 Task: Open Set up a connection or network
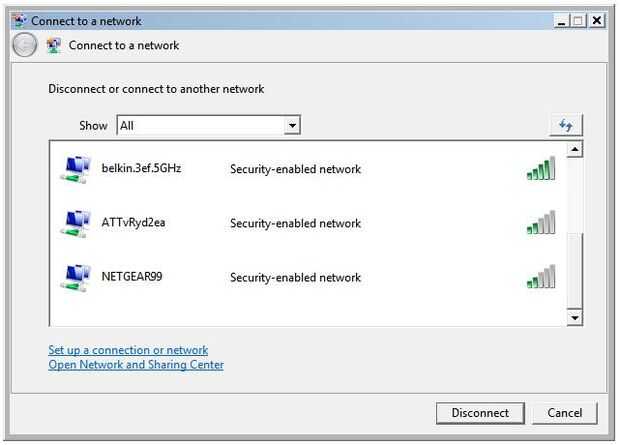coord(128,350)
